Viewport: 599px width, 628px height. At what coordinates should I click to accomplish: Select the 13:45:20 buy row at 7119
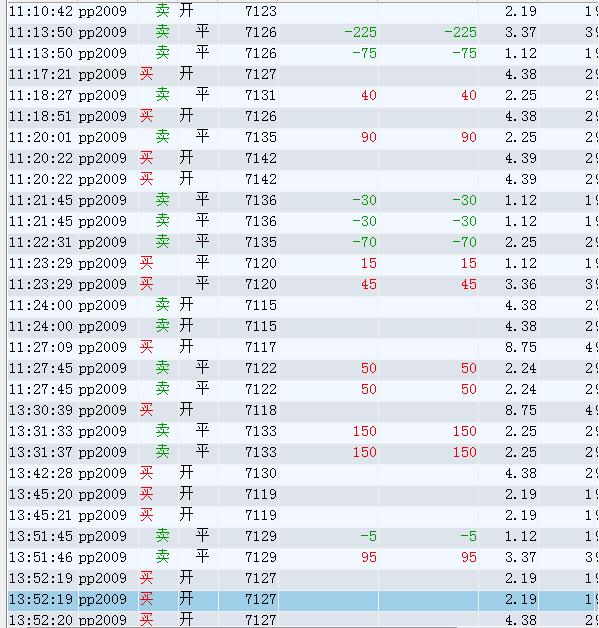pyautogui.click(x=303, y=494)
